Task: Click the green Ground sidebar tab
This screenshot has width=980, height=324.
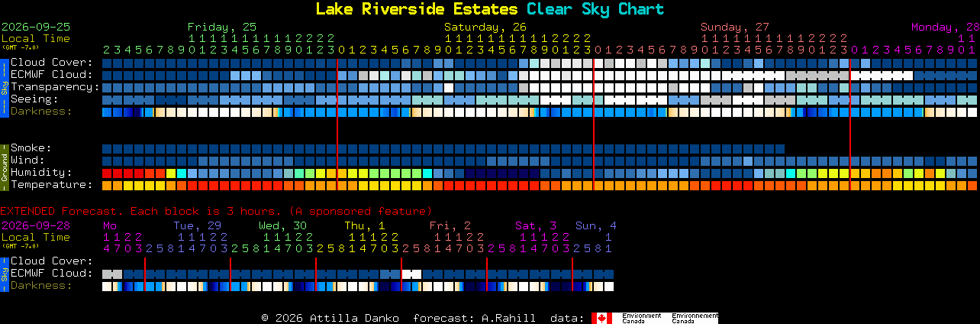Action: (x=4, y=166)
